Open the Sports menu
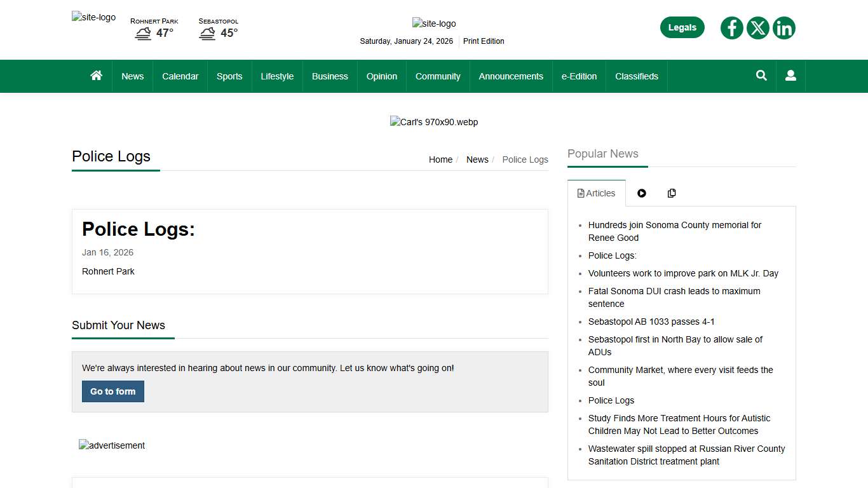 [x=229, y=76]
